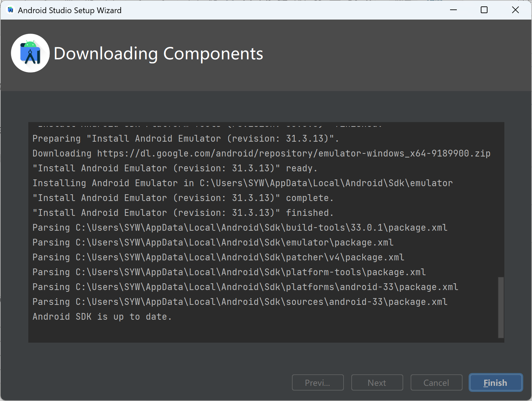Click the platform-tools package.xml line
Viewport: 532px width, 401px height.
(229, 272)
